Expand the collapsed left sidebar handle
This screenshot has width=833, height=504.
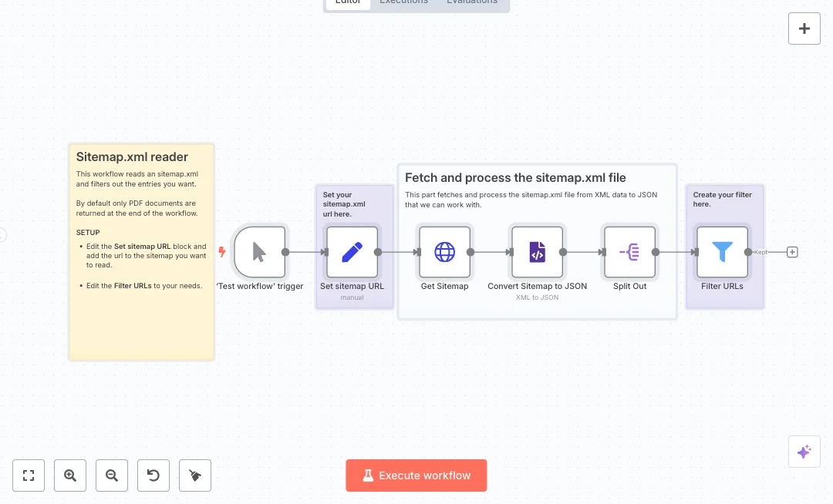(x=2, y=235)
